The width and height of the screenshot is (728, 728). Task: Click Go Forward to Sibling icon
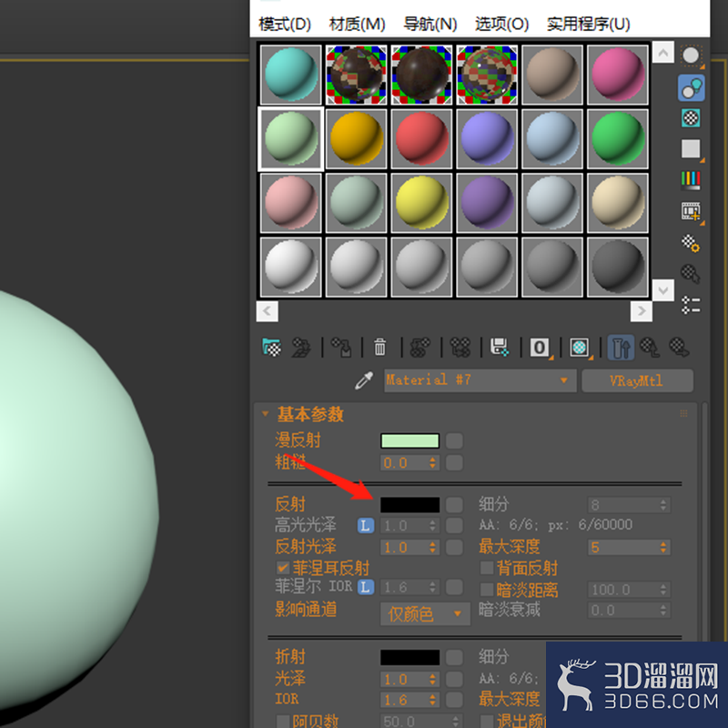tap(679, 348)
